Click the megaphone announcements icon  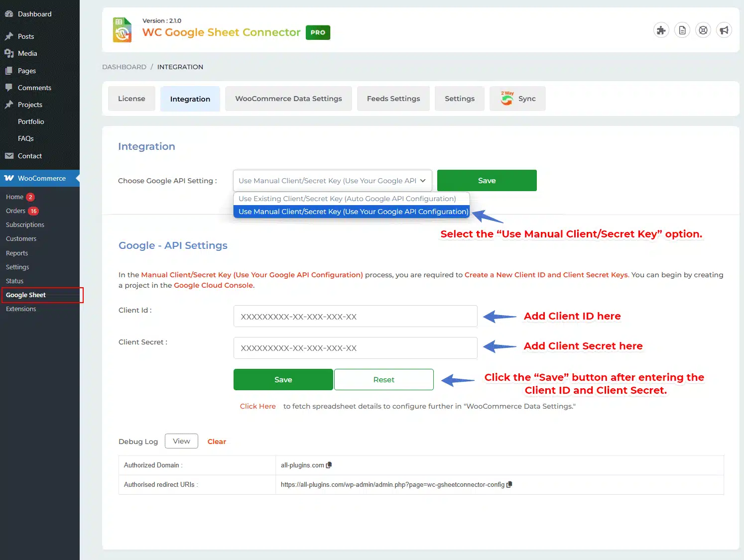(x=724, y=30)
